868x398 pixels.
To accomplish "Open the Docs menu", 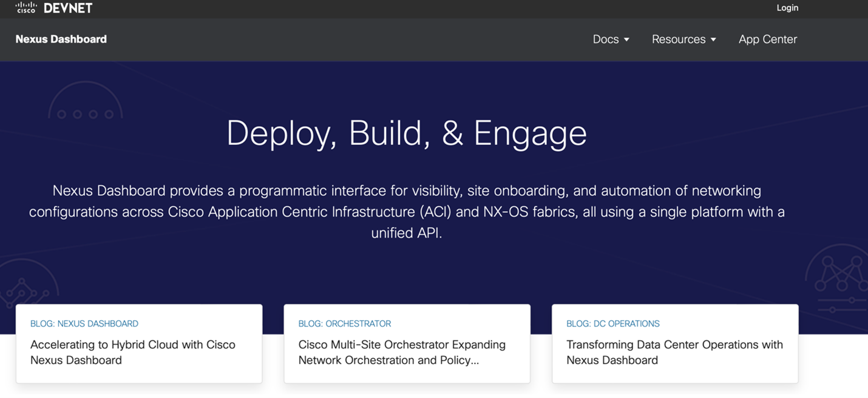I will coord(606,39).
